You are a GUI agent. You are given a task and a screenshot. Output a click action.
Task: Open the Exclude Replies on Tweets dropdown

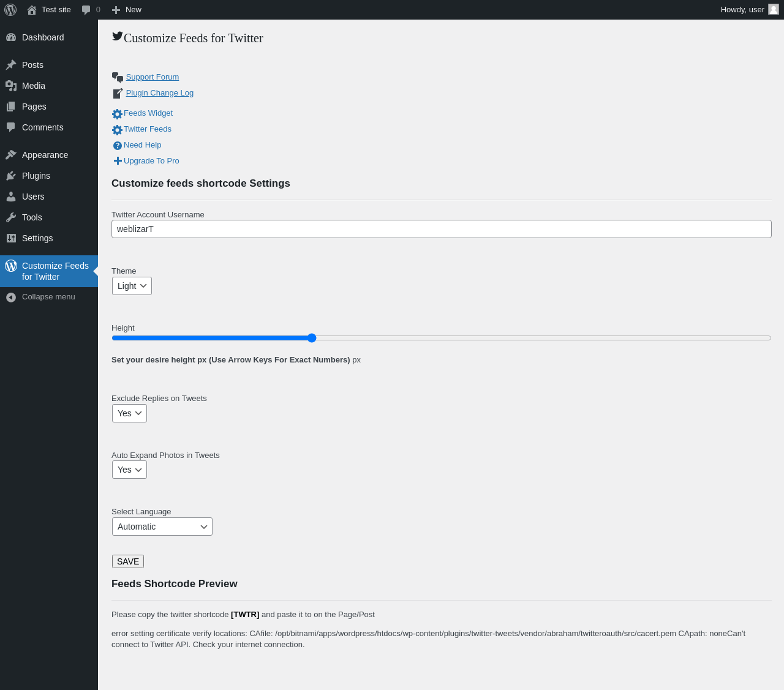click(x=129, y=413)
